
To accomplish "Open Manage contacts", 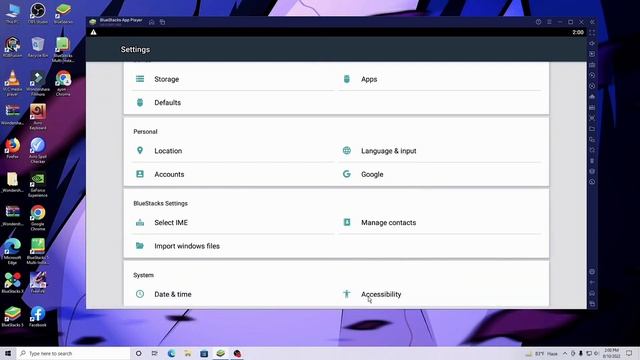I will (440, 222).
